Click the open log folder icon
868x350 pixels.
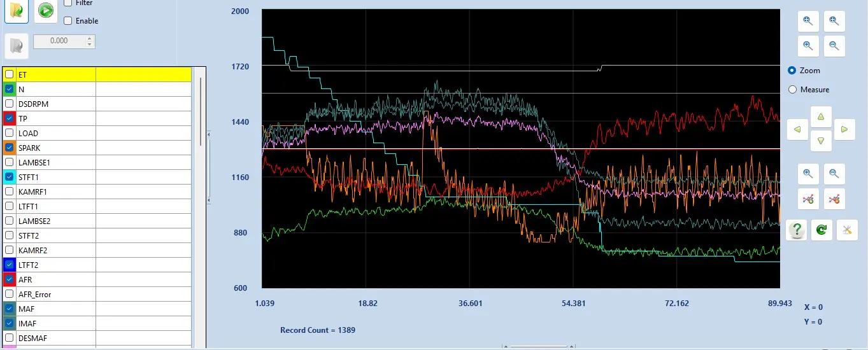17,11
